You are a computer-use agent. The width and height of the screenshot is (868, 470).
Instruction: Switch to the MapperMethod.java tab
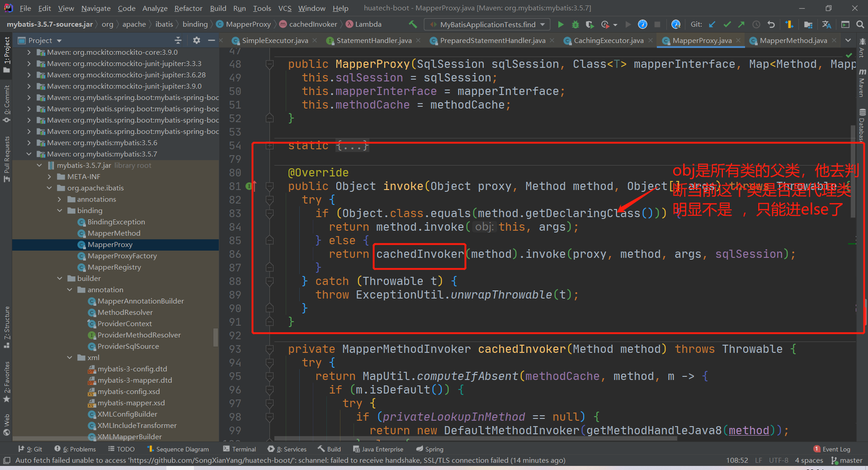pos(793,41)
